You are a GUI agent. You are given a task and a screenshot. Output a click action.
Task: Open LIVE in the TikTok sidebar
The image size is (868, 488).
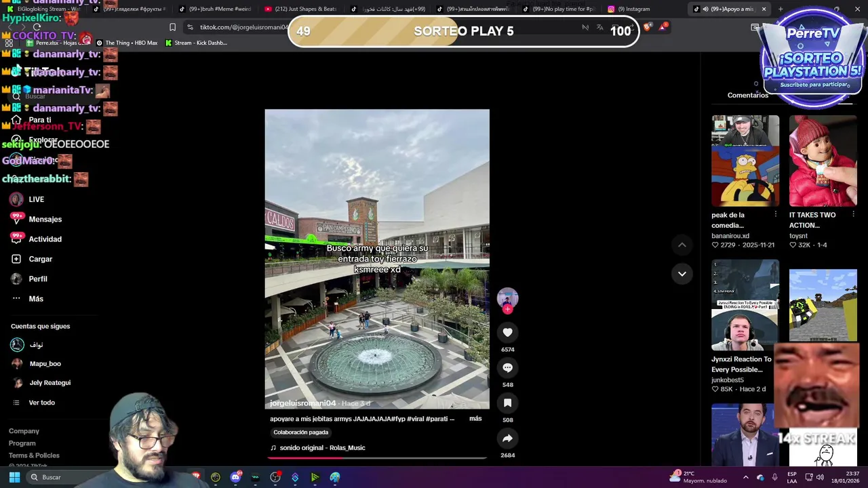[x=37, y=199]
